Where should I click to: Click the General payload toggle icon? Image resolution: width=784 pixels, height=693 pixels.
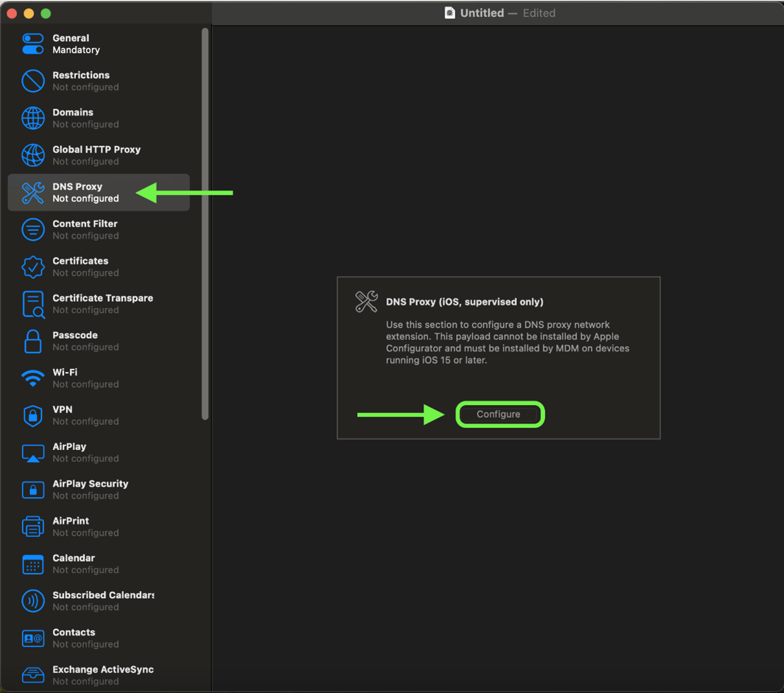33,44
